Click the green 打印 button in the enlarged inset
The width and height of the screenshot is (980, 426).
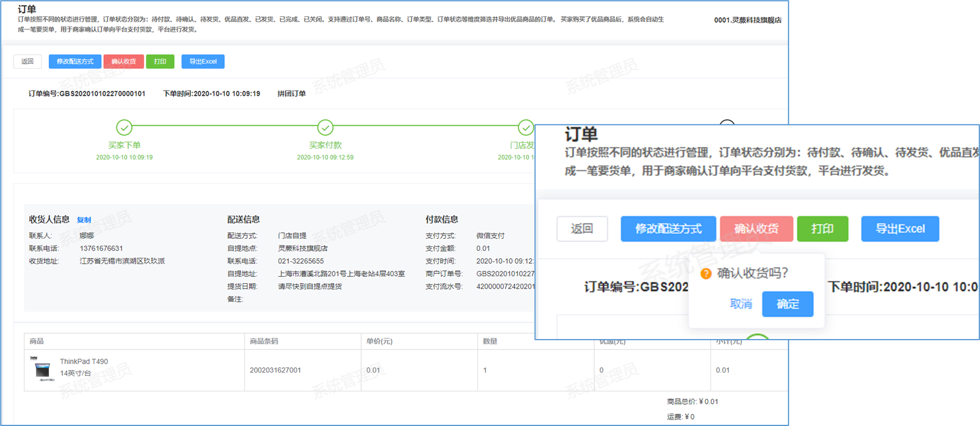(823, 229)
